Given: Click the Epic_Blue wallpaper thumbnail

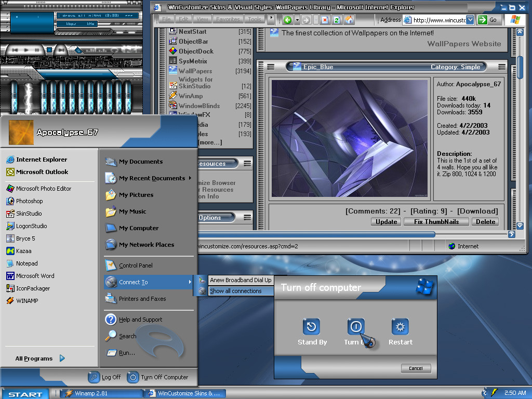Looking at the screenshot, I should pyautogui.click(x=350, y=138).
